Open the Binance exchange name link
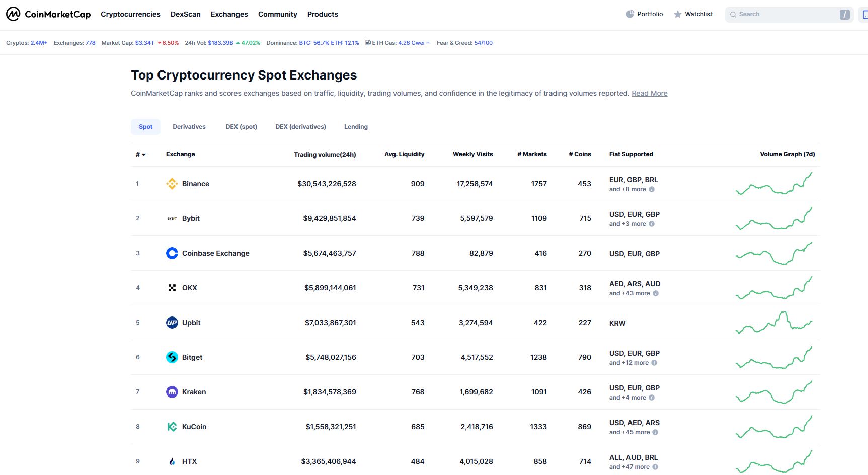Screen dimensions: 868x475 (196, 184)
